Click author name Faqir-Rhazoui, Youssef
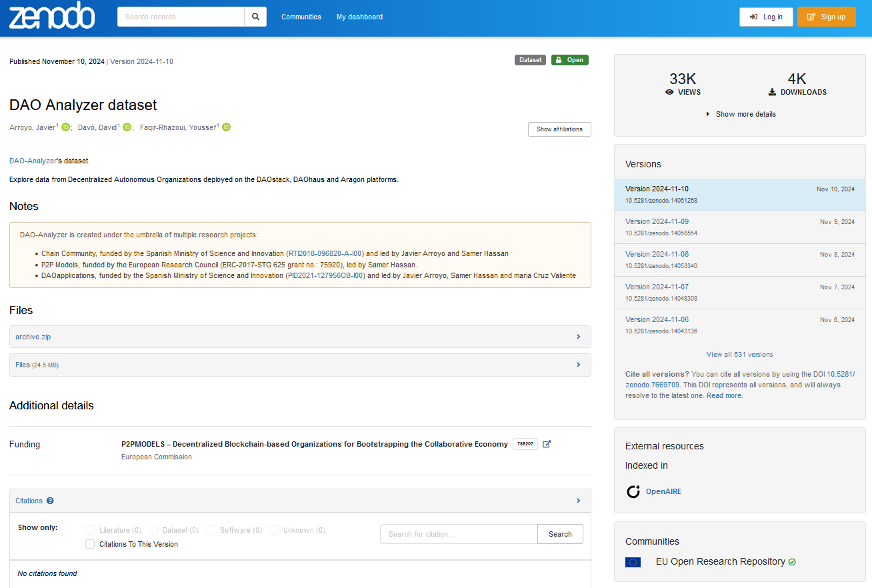872x588 pixels. pyautogui.click(x=178, y=127)
